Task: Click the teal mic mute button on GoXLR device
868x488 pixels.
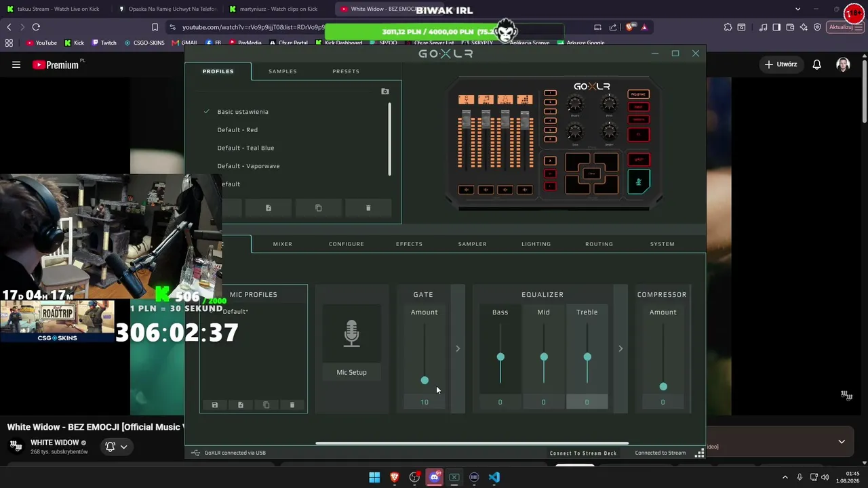Action: click(x=638, y=182)
